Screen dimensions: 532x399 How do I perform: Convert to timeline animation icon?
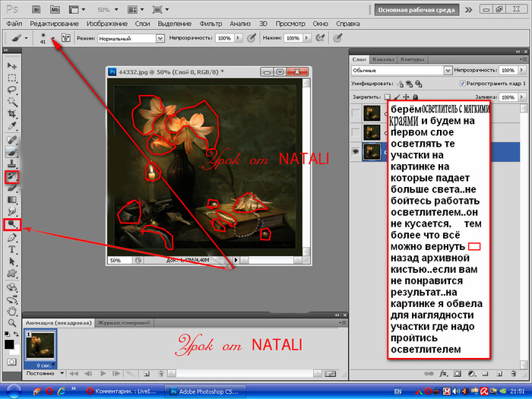[330, 374]
